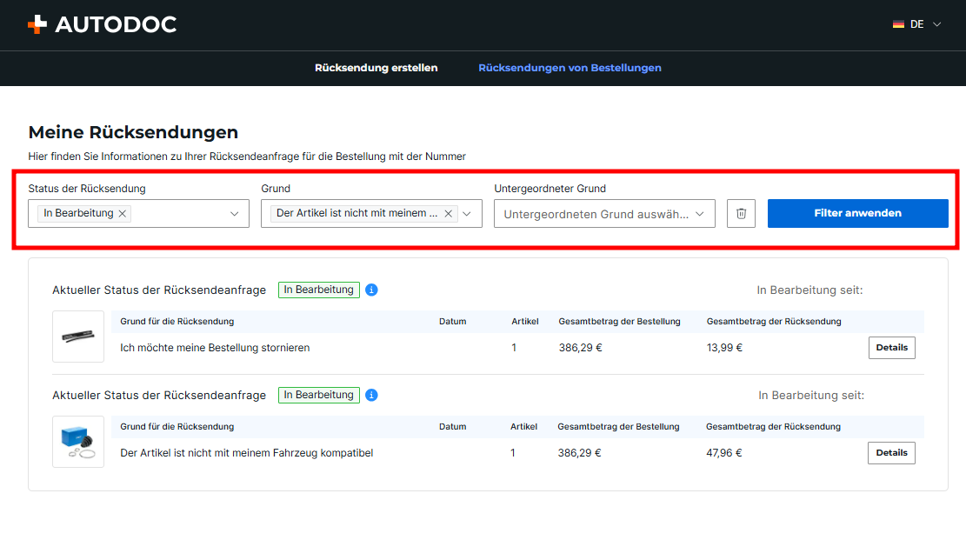This screenshot has height=560, width=966.
Task: Open Details for the vehicle incompatibility return
Action: click(891, 453)
